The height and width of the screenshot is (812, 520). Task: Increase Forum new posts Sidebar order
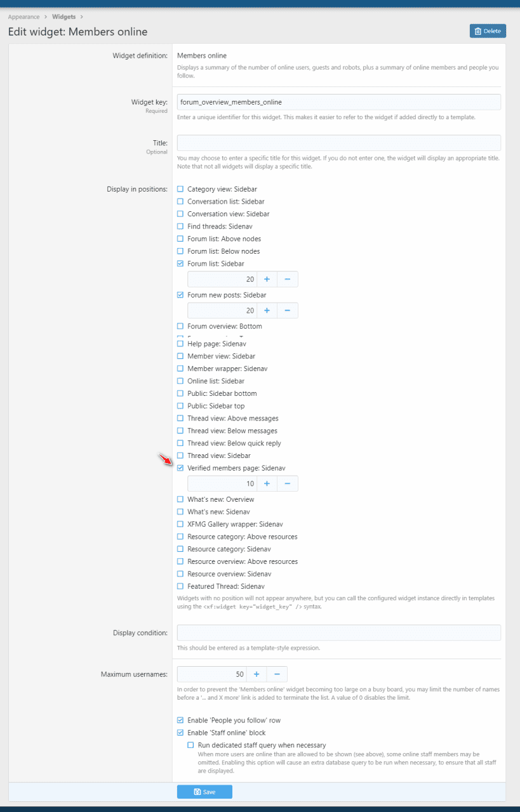[x=267, y=310]
